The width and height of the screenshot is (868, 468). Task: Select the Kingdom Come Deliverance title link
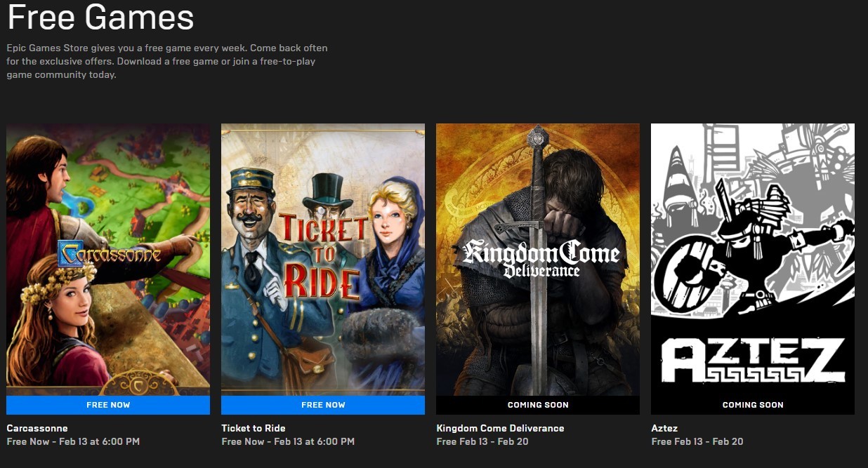coord(500,428)
